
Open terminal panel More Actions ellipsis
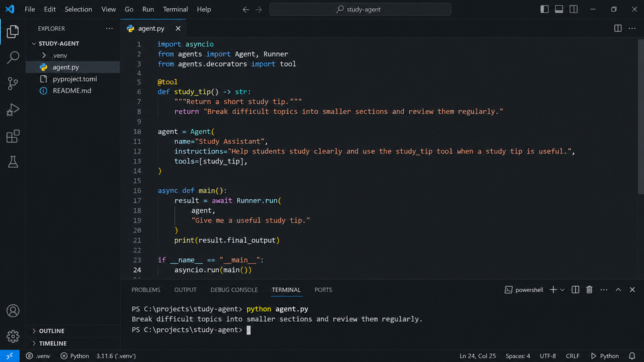[x=604, y=290]
